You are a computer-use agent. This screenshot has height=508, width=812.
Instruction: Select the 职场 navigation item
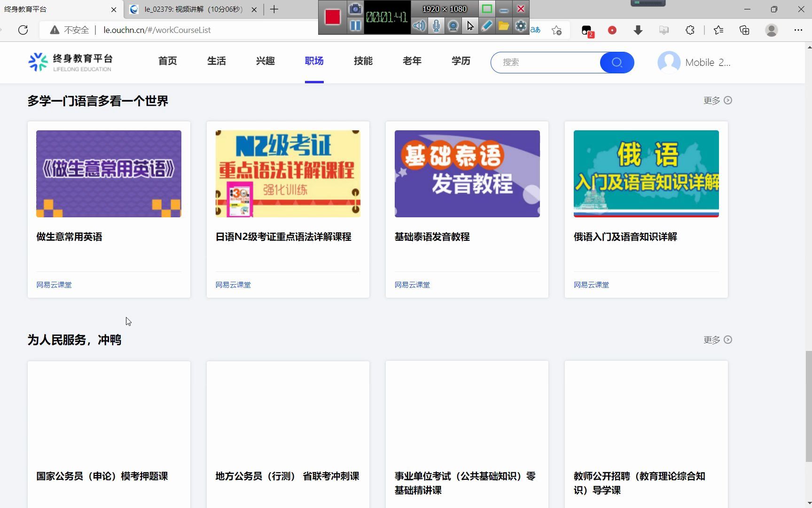[314, 61]
